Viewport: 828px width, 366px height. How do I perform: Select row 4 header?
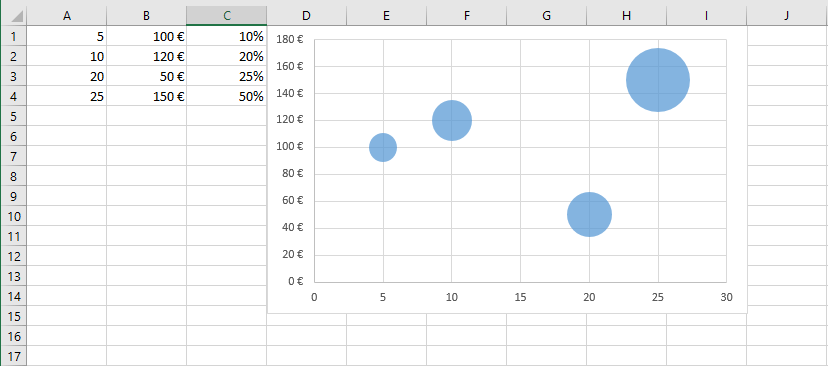tap(13, 96)
